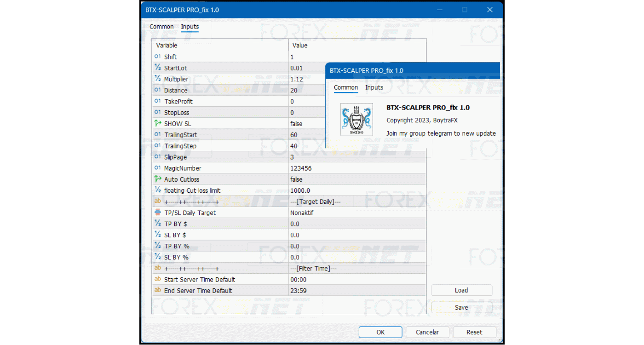Click the double-type icon beside StartLot
The image size is (644, 345).
tap(158, 68)
